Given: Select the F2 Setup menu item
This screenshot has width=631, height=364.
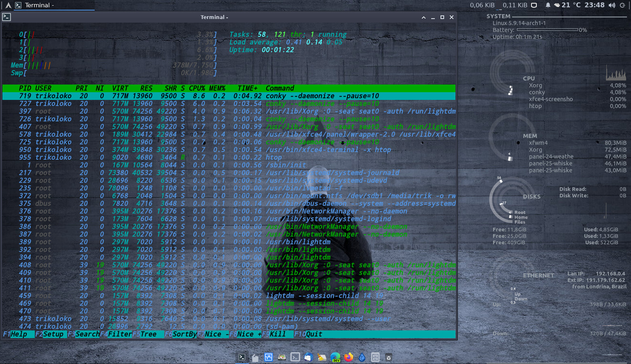Looking at the screenshot, I should [53, 334].
